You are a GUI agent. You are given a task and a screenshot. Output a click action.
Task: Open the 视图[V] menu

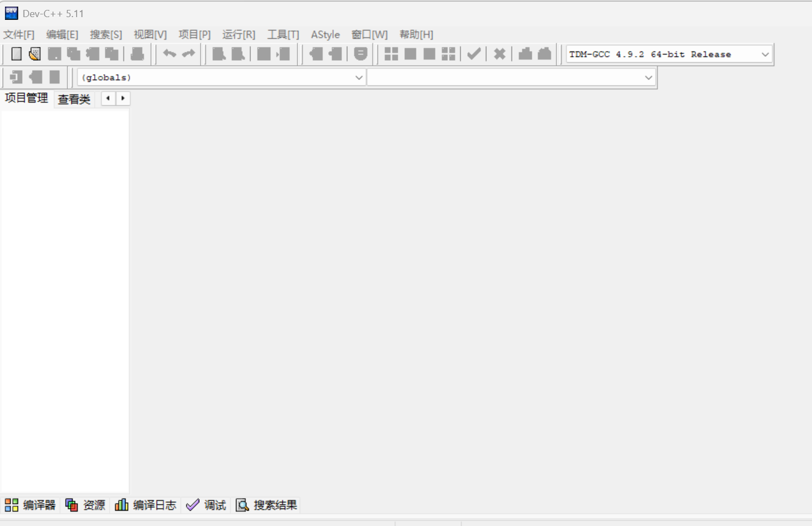(x=150, y=35)
